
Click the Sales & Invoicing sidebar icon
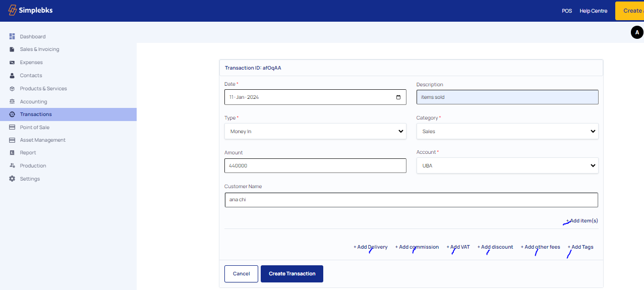pyautogui.click(x=12, y=49)
